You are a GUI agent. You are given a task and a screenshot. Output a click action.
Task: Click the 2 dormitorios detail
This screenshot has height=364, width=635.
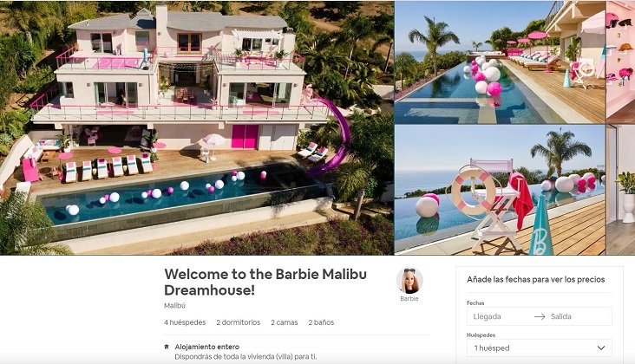(x=238, y=322)
